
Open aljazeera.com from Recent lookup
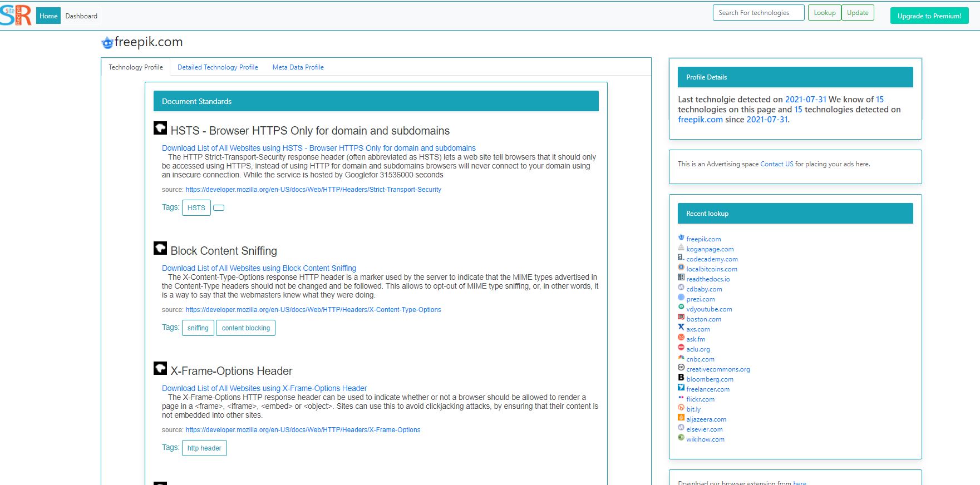tap(706, 419)
